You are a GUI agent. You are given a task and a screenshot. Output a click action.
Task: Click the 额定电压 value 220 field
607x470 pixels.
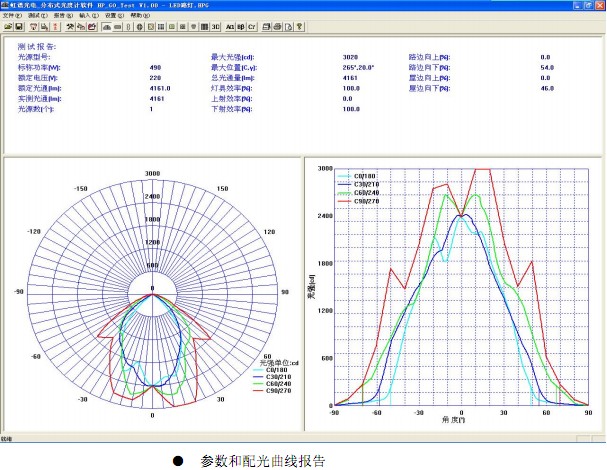click(154, 78)
